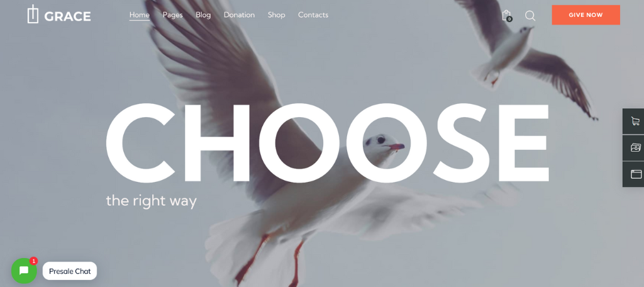Click the large CHOOSE hero headline
This screenshot has height=287, width=644.
[327, 142]
